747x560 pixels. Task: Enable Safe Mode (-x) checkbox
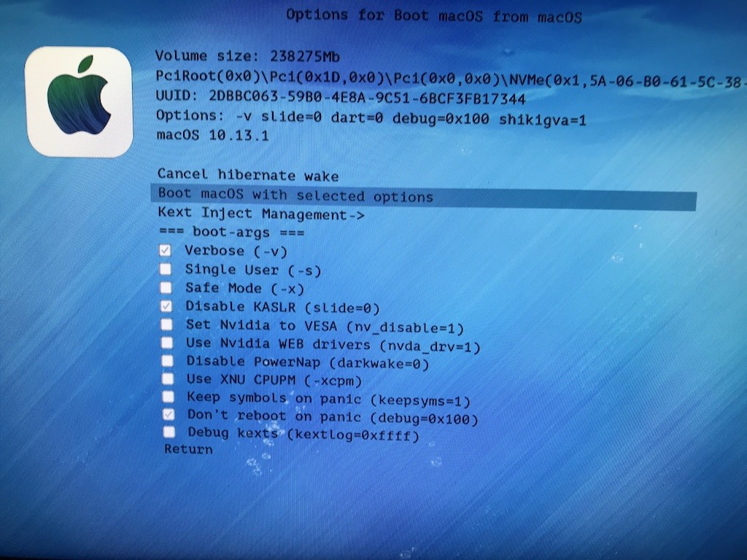point(166,287)
